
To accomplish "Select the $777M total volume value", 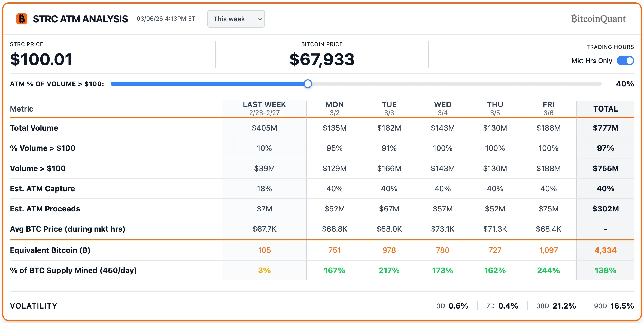I will pyautogui.click(x=605, y=128).
